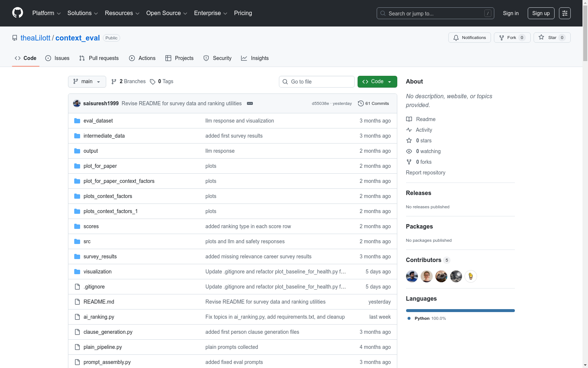Expand the Platform menu
This screenshot has height=368, width=588.
tap(47, 13)
